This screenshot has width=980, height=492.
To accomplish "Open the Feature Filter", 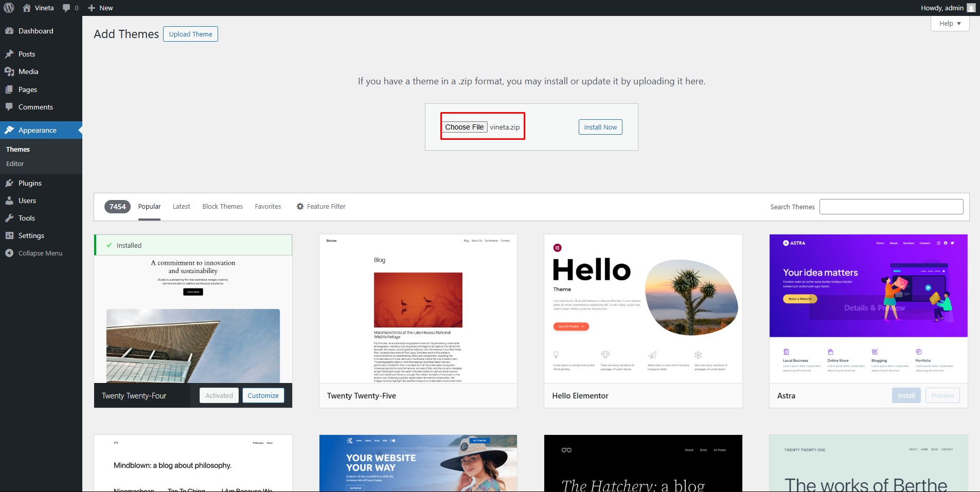I will click(x=321, y=206).
